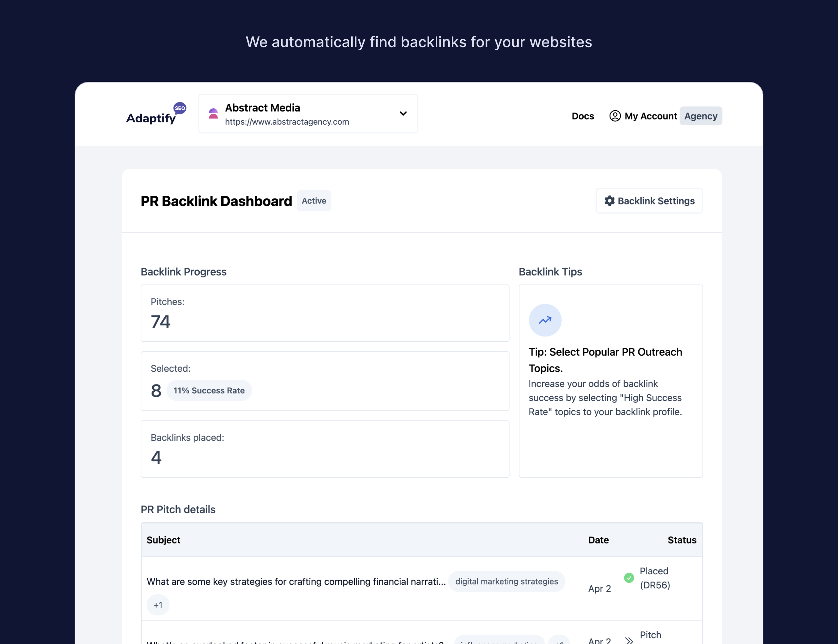Open the Docs page
Screen dimensions: 838x644
tap(583, 116)
